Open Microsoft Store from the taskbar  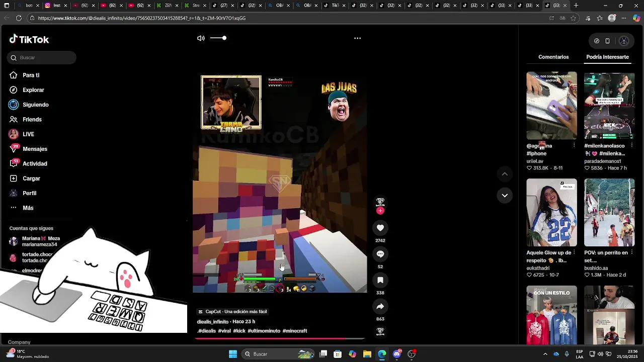[x=338, y=354]
